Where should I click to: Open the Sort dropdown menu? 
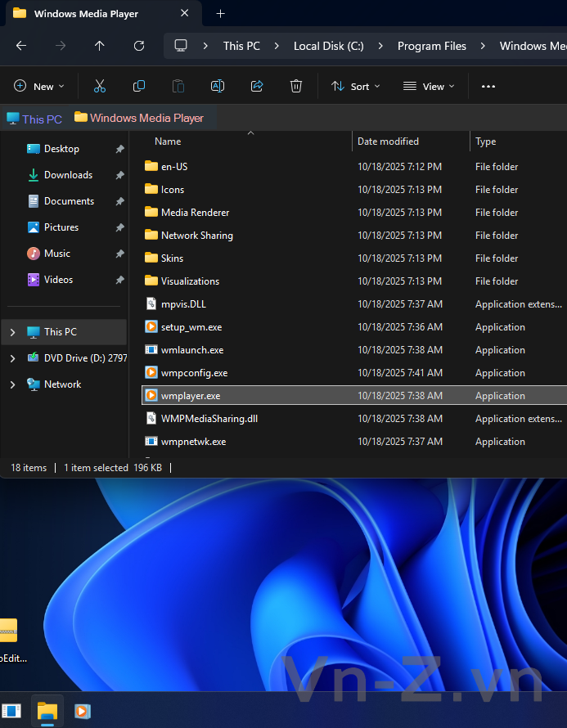pyautogui.click(x=355, y=86)
